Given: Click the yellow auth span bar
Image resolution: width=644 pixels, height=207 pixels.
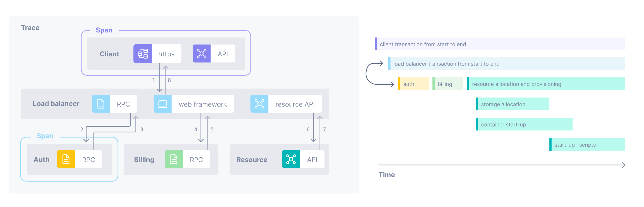Looking at the screenshot, I should 413,84.
